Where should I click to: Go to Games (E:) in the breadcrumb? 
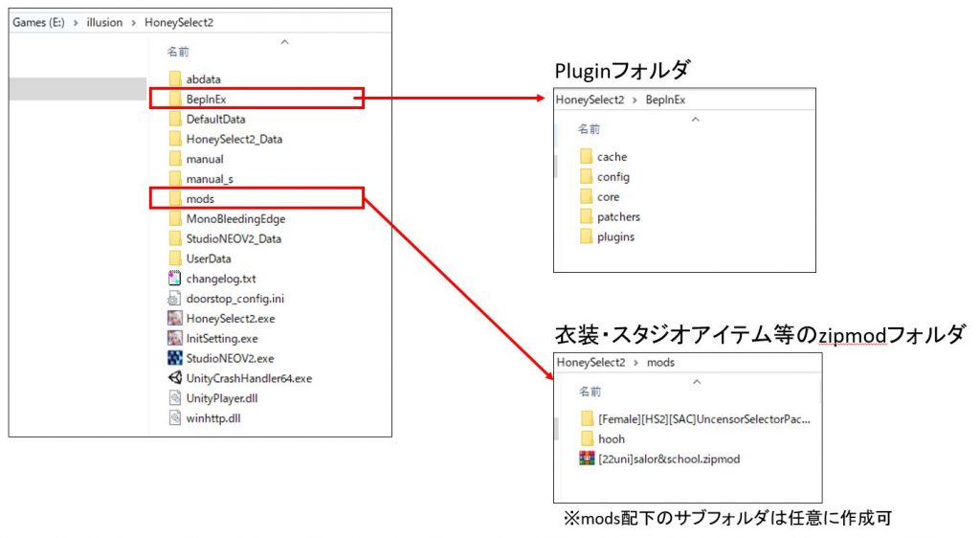(38, 22)
